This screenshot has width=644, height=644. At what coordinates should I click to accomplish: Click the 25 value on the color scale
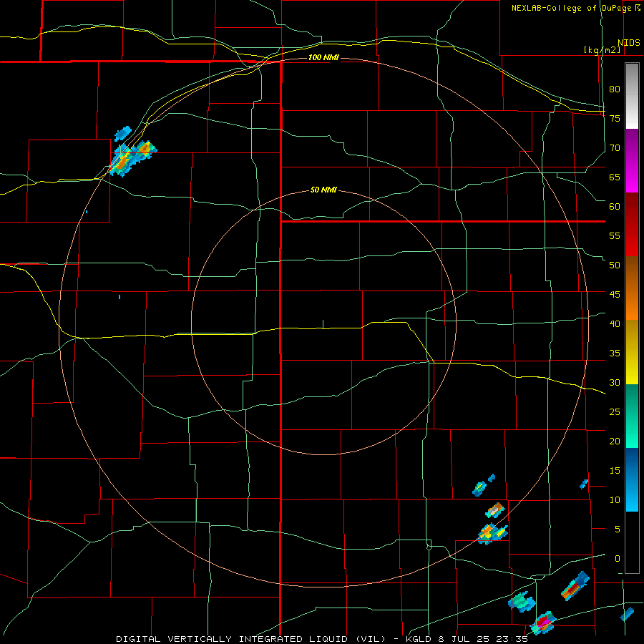[615, 412]
